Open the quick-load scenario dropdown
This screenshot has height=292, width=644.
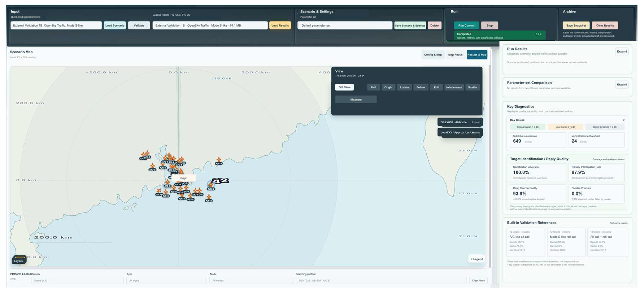pos(56,26)
